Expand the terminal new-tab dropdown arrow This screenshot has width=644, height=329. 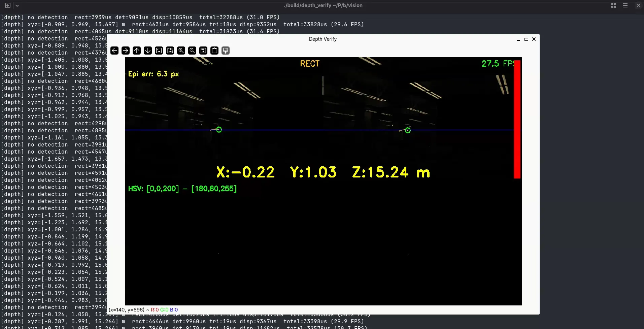pos(17,5)
